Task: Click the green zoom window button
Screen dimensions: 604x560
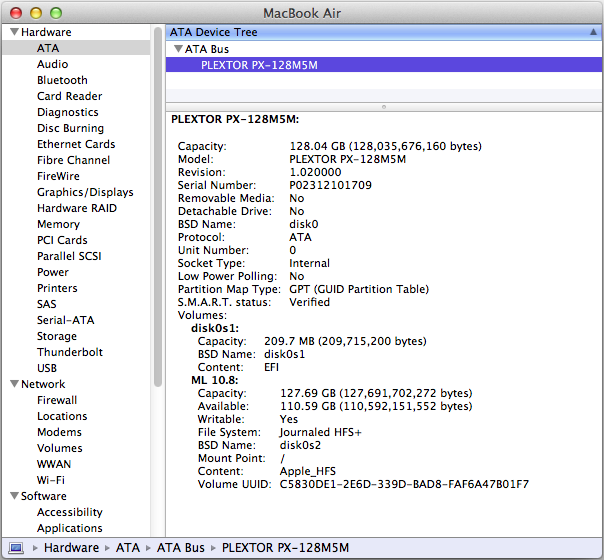Action: tap(57, 11)
